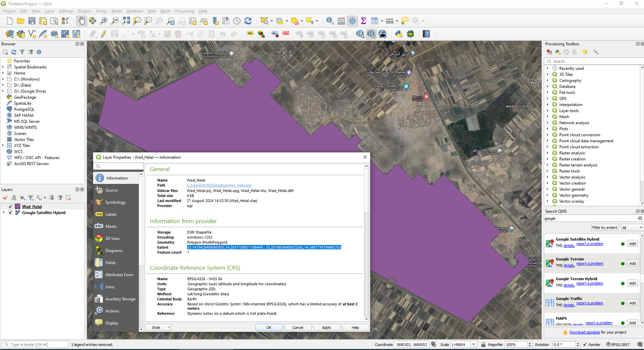The width and height of the screenshot is (644, 350).
Task: Toggle Google Satellite Hybrid layer visibility
Action: coord(10,213)
